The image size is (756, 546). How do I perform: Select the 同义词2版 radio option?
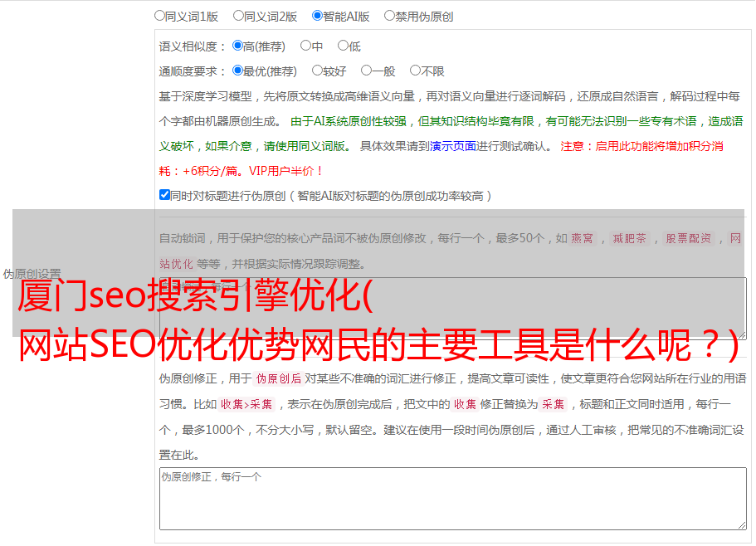(x=238, y=16)
